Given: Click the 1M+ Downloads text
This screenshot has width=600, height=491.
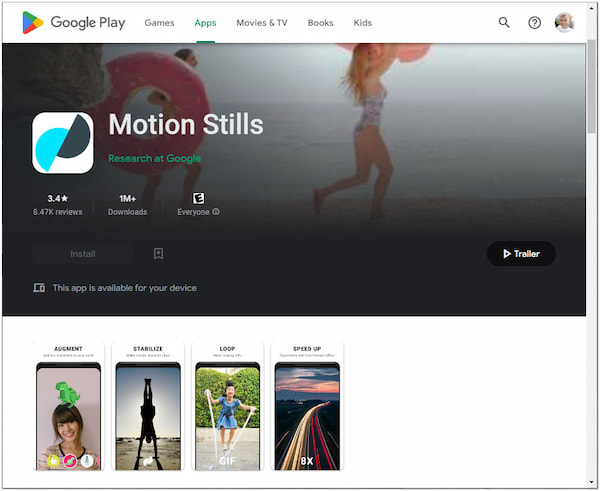Looking at the screenshot, I should point(127,205).
